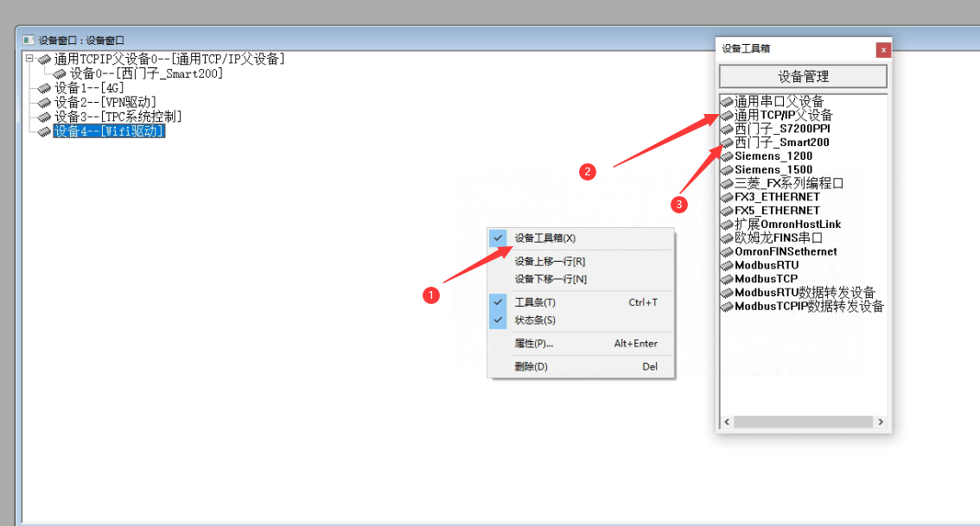Viewport: 980px width, 526px height.
Task: Select Siemens_1200 text in toolbox list
Action: click(773, 156)
